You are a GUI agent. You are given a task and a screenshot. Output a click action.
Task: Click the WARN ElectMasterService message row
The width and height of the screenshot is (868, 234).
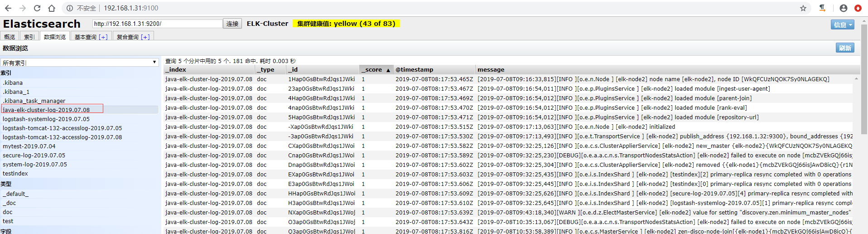664,212
